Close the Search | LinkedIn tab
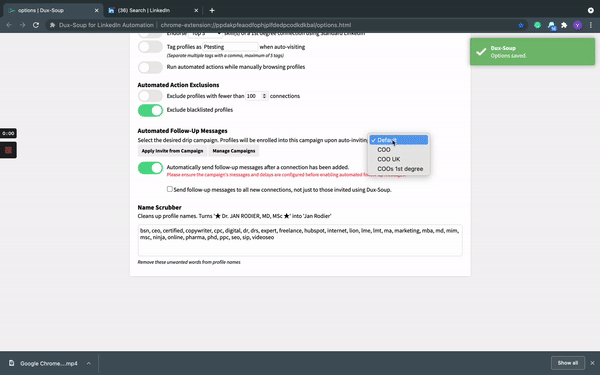 pos(196,10)
